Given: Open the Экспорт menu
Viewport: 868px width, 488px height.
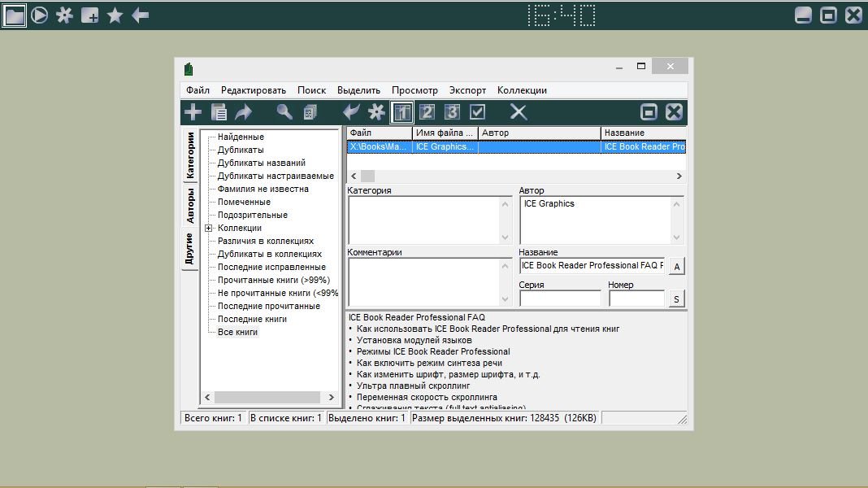Looking at the screenshot, I should (x=467, y=90).
